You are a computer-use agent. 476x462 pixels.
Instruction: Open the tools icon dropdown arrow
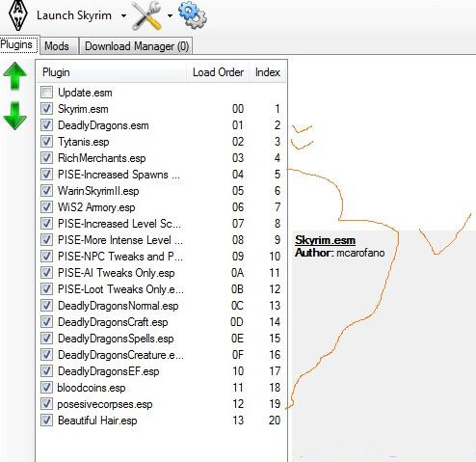170,15
